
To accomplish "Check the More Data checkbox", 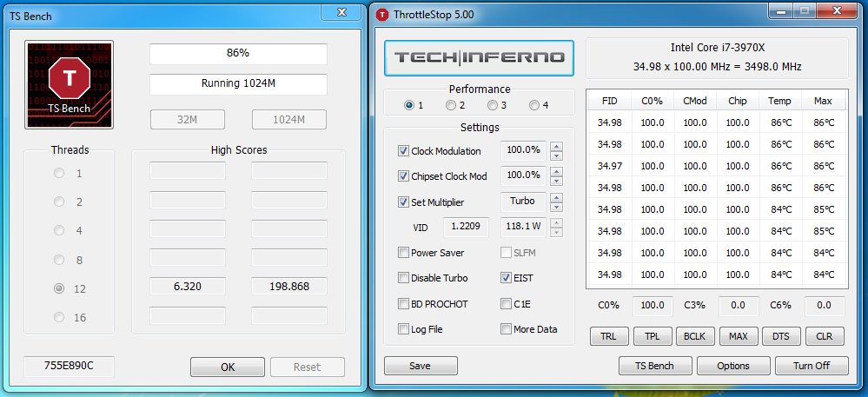I will (x=506, y=329).
